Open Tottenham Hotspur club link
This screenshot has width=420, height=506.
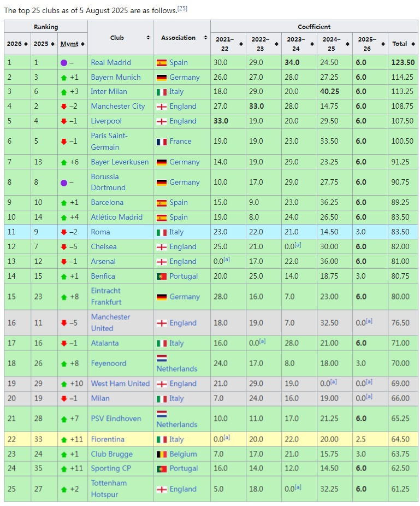click(109, 489)
